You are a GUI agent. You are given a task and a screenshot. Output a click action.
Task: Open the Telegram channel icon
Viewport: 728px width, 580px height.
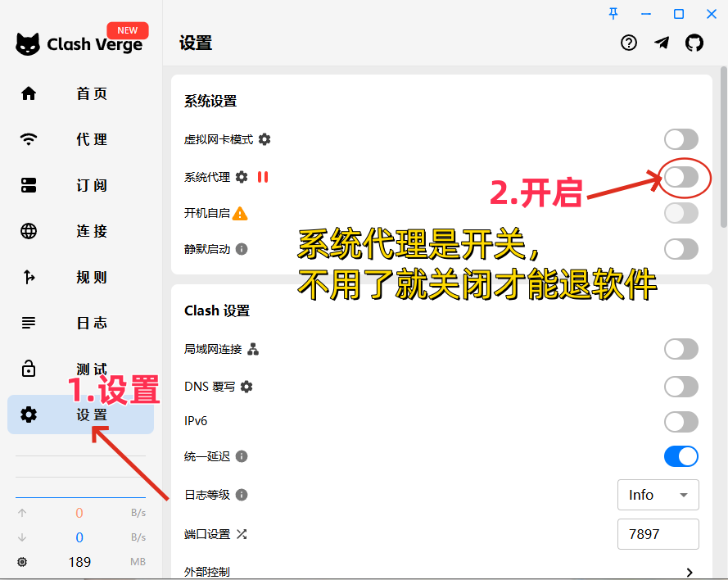[x=662, y=43]
